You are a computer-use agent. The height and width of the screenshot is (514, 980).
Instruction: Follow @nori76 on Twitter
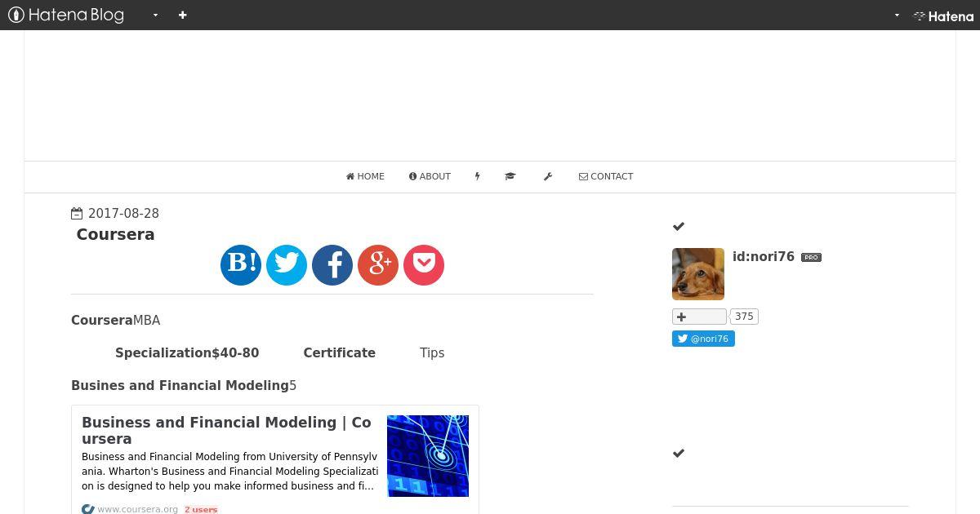(703, 339)
